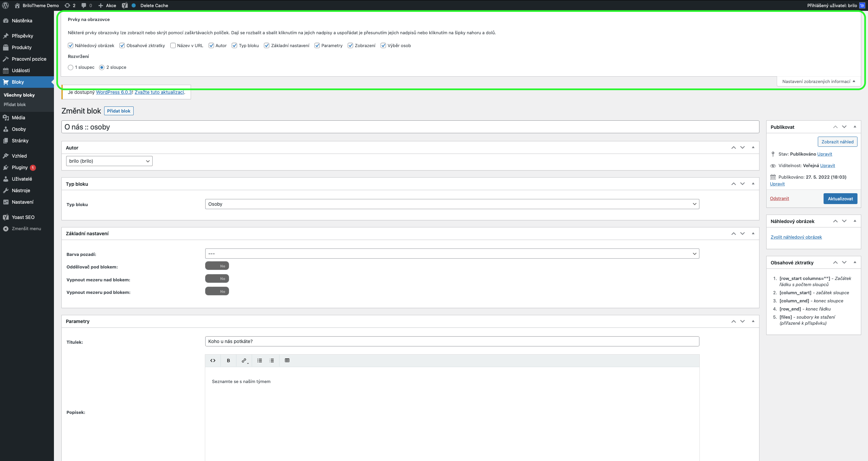Click the bold formatting icon in editor
This screenshot has height=461, width=868.
click(x=228, y=360)
